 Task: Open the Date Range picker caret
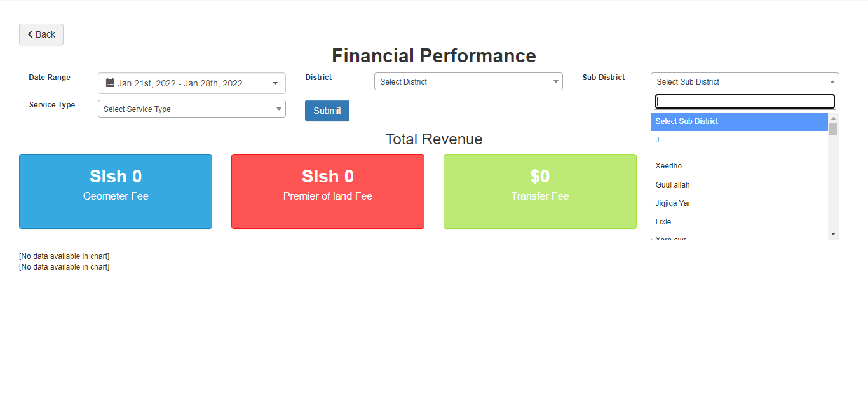[x=275, y=83]
